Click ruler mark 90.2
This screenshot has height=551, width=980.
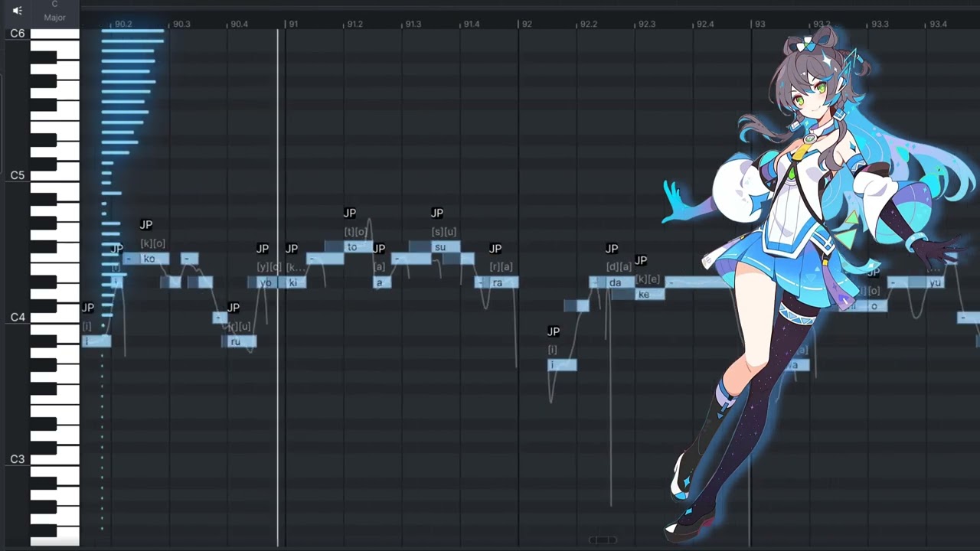(123, 24)
